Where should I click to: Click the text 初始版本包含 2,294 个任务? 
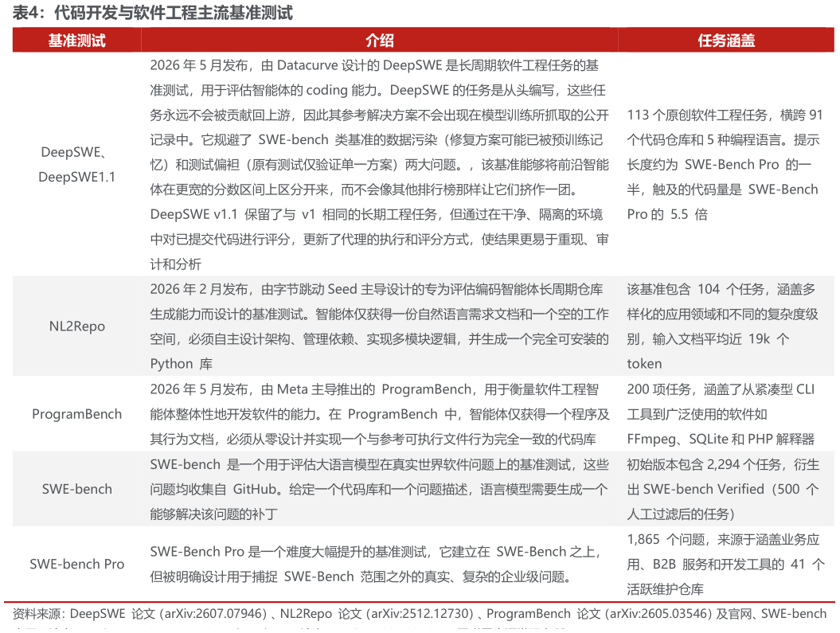coord(704,464)
